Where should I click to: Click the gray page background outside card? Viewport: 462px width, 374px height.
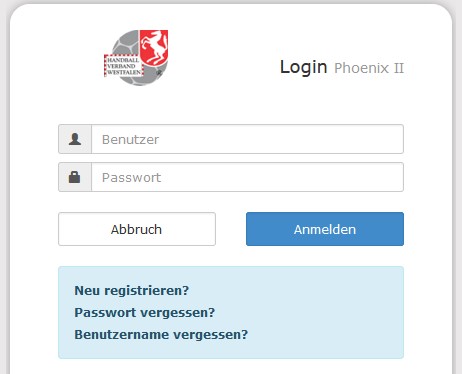tap(3, 200)
